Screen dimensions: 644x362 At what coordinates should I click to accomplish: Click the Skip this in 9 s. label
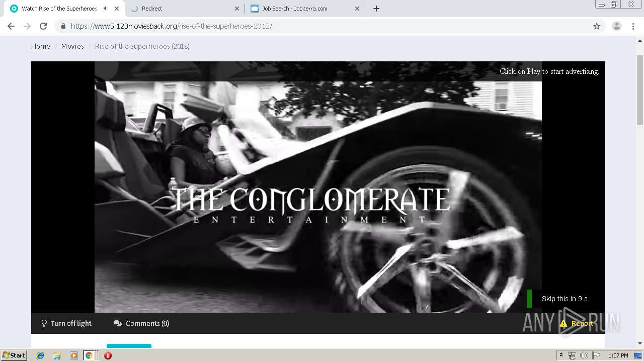[566, 299]
